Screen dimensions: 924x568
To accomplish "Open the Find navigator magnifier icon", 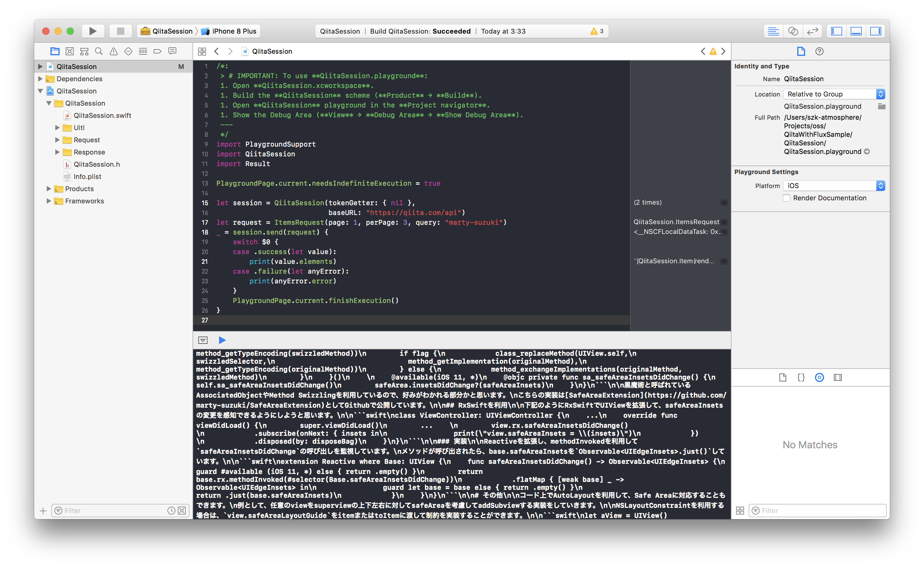I will pos(99,51).
